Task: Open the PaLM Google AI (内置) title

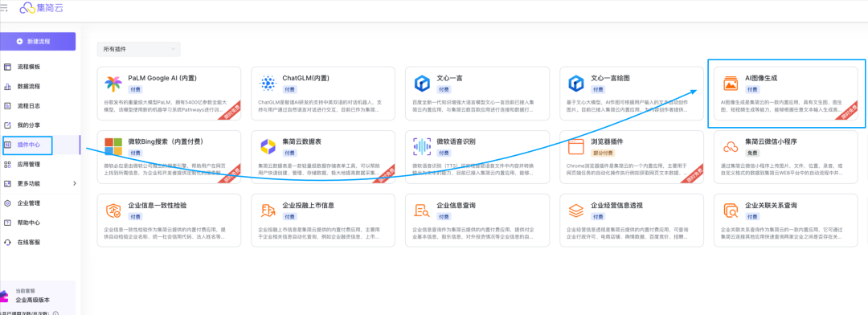Action: (x=162, y=78)
